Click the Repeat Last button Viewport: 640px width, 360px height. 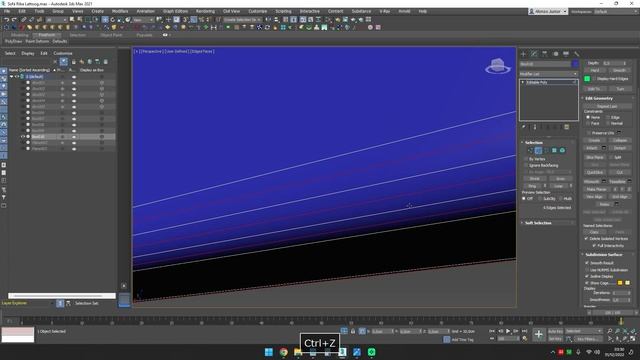click(x=607, y=107)
